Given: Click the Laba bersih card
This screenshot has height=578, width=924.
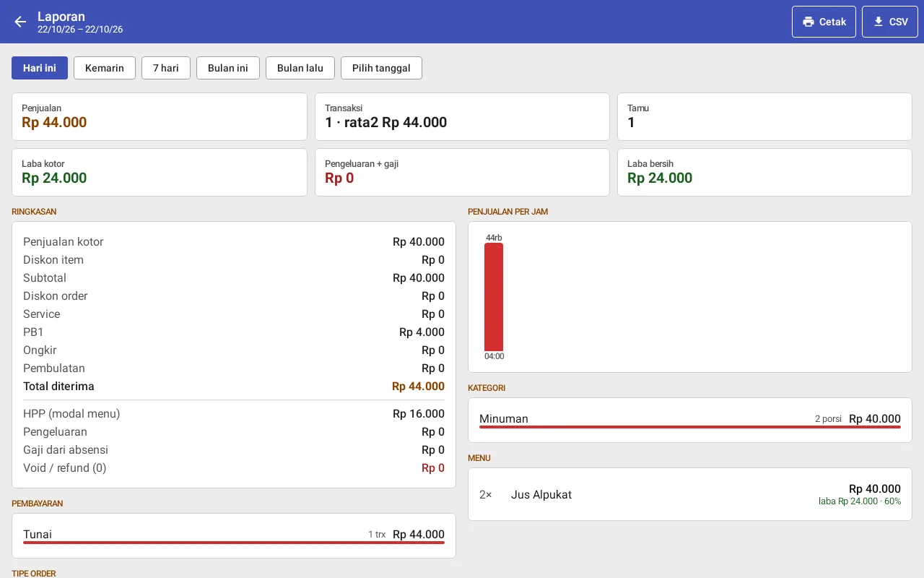Looking at the screenshot, I should click(x=764, y=172).
